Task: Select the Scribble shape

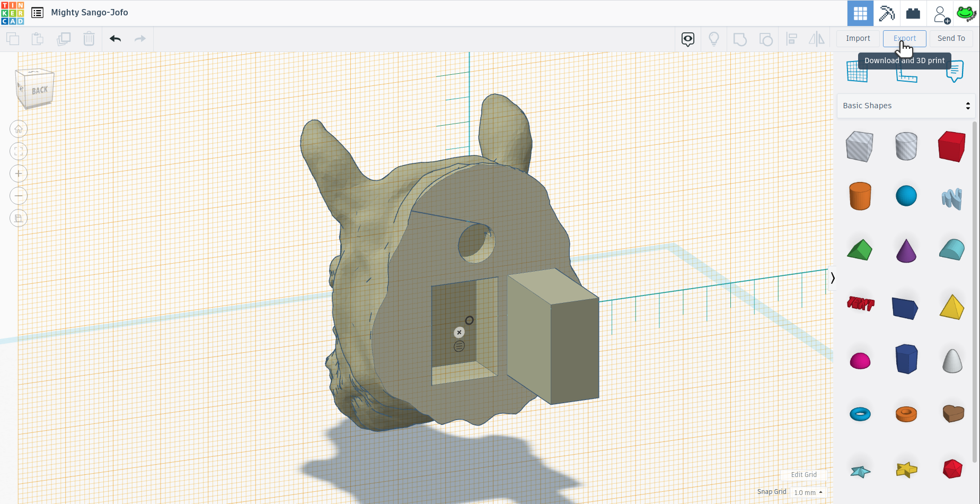Action: [x=952, y=199]
